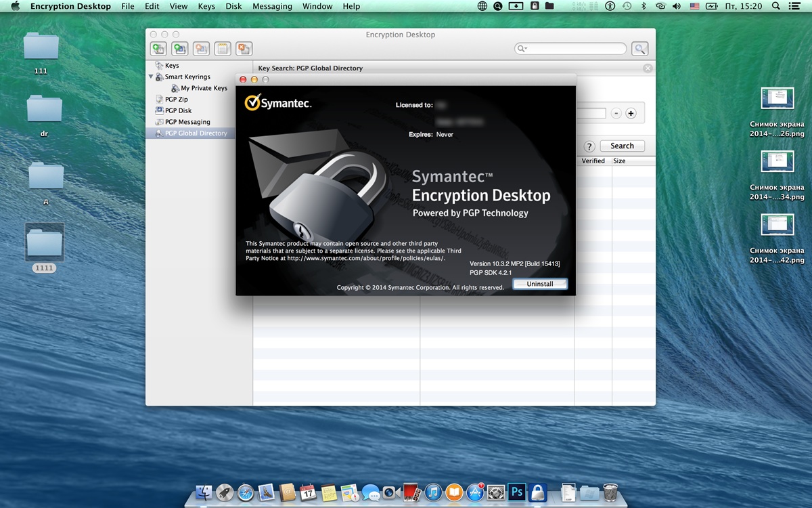Open Notification Center icon
The image size is (812, 508).
tap(794, 6)
